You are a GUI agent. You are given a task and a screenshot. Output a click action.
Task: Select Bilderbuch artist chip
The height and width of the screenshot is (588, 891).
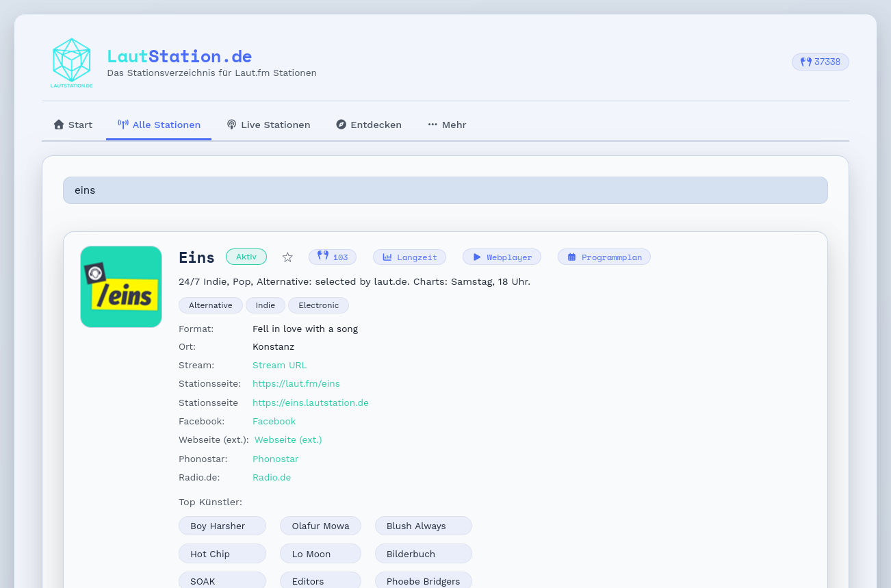coord(424,554)
